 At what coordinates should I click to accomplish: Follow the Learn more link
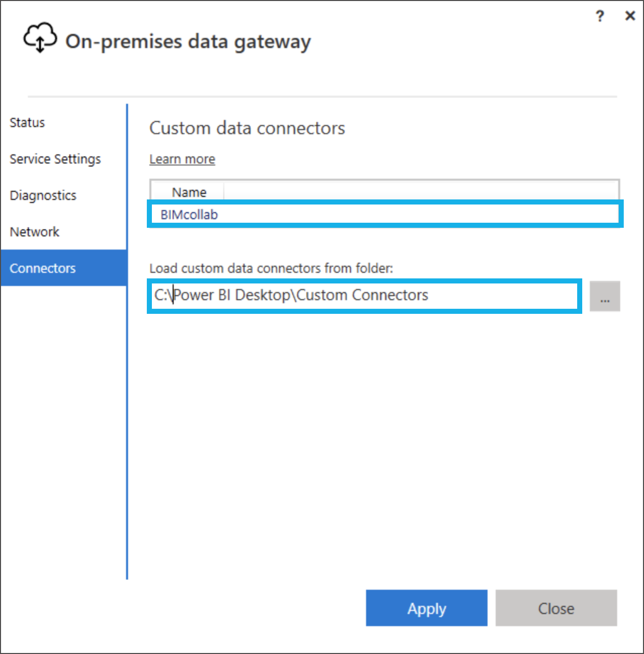[x=182, y=159]
